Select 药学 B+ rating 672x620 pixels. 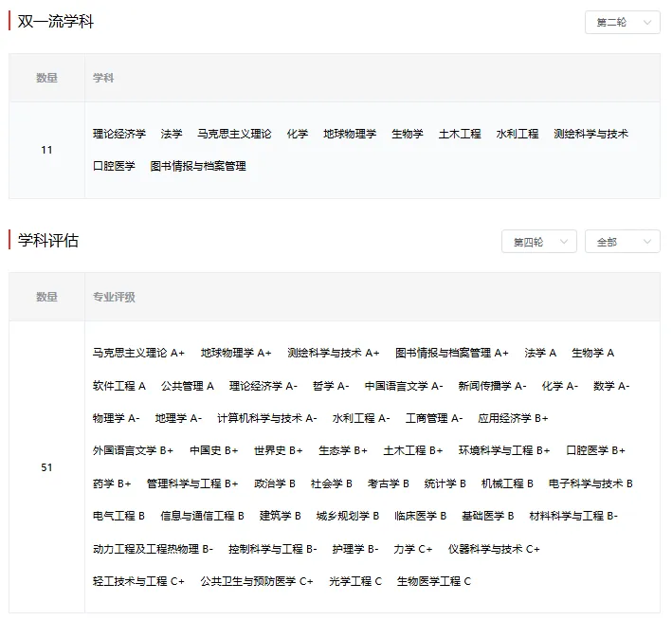(x=112, y=483)
